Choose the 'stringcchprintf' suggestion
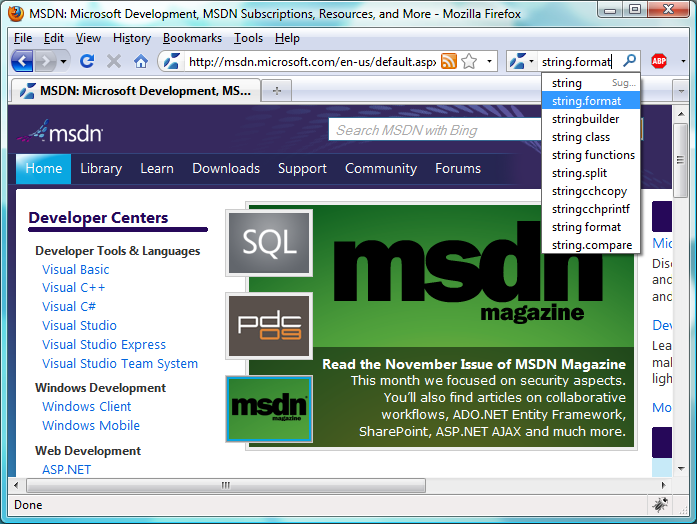Image resolution: width=697 pixels, height=524 pixels. (x=591, y=209)
